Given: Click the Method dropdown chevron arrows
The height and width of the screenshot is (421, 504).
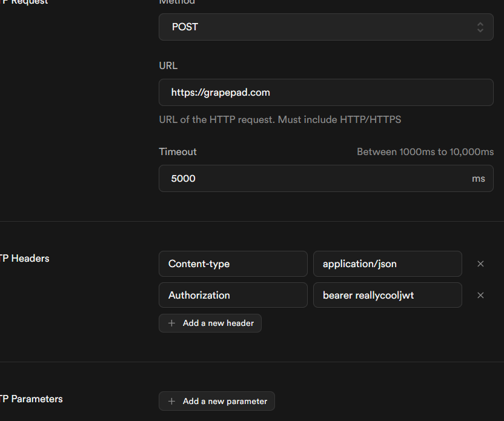Looking at the screenshot, I should 480,27.
